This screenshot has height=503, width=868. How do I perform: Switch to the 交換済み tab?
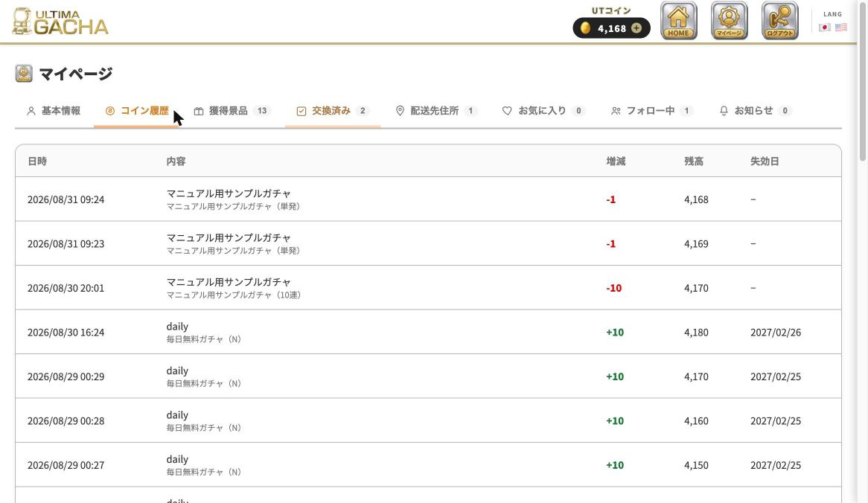click(333, 111)
